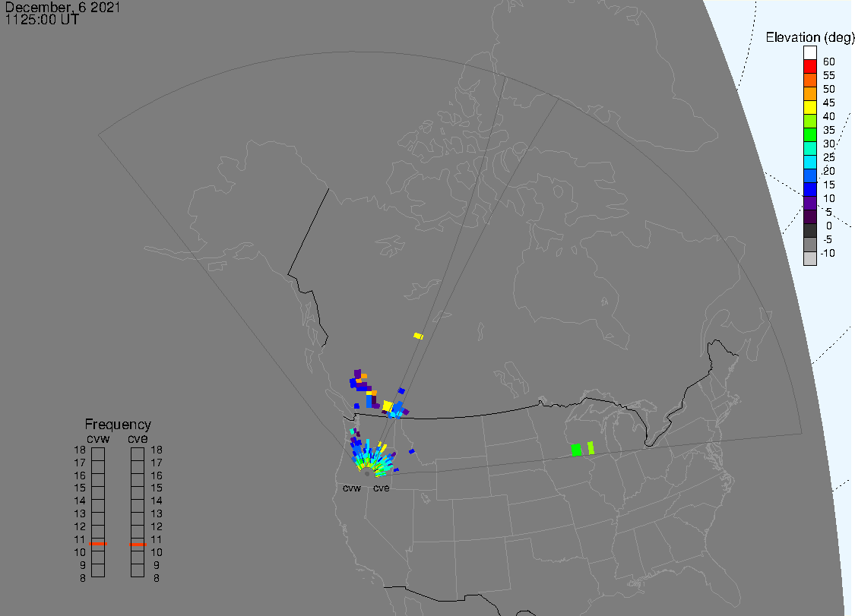Choose the light blue 15-20 degree swatch
Viewport: 855px width, 616px height.
coord(809,175)
